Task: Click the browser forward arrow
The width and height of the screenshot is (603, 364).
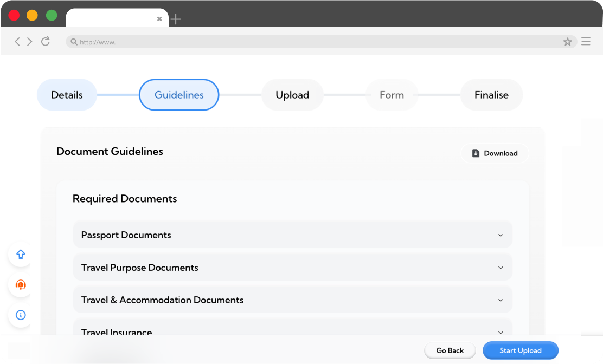Action: [x=30, y=42]
